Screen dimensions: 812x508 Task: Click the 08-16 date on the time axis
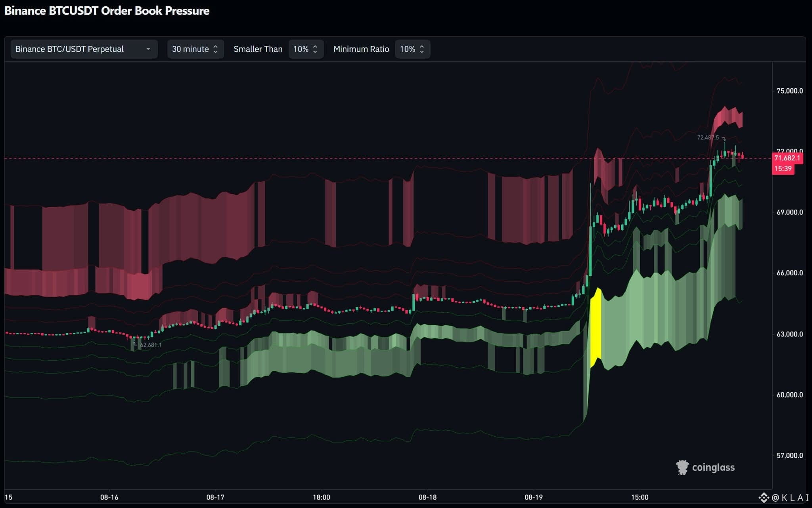click(x=109, y=497)
